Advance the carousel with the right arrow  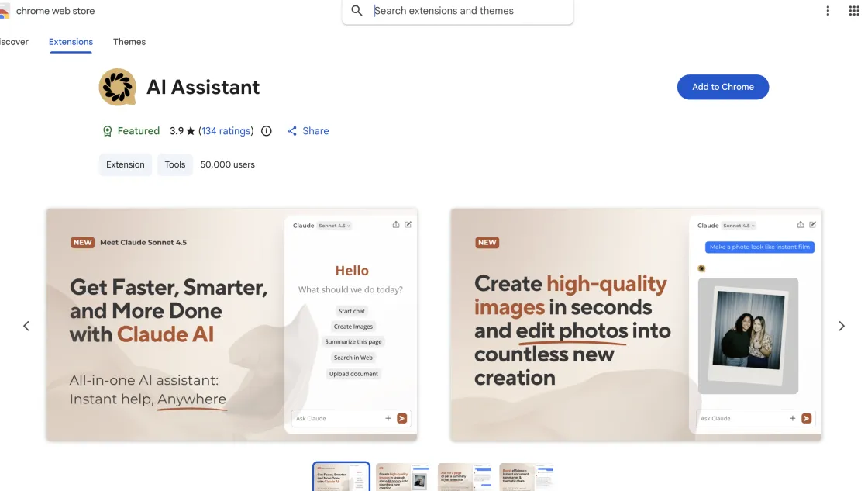[x=842, y=325]
